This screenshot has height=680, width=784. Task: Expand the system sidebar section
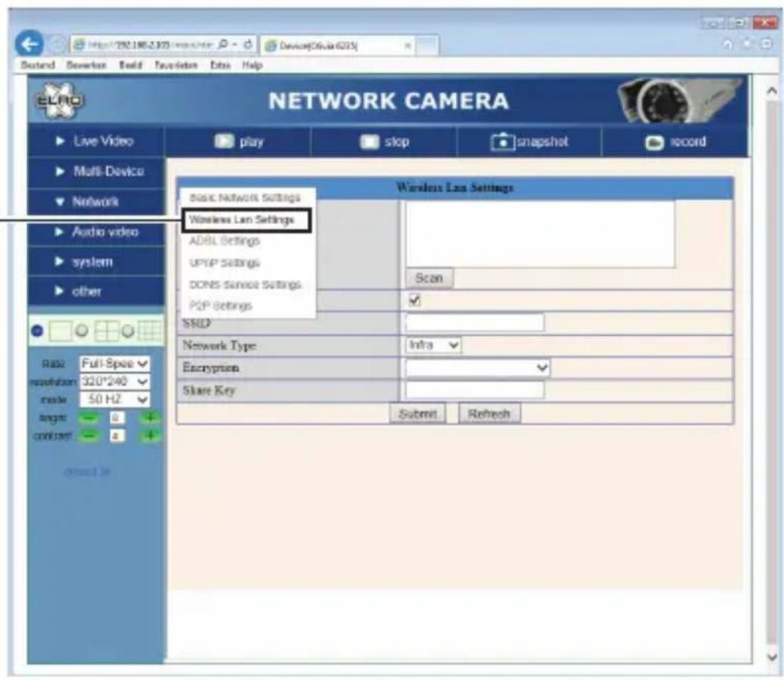pyautogui.click(x=95, y=262)
